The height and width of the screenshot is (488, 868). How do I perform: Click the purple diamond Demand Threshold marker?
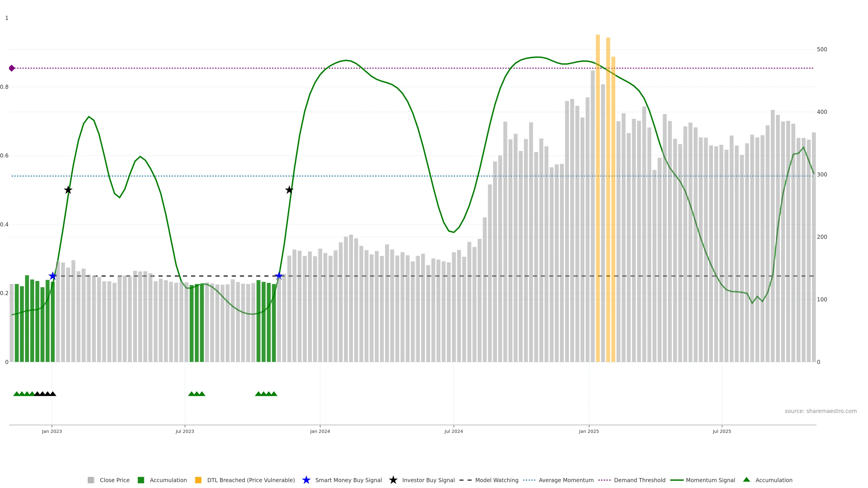click(12, 68)
